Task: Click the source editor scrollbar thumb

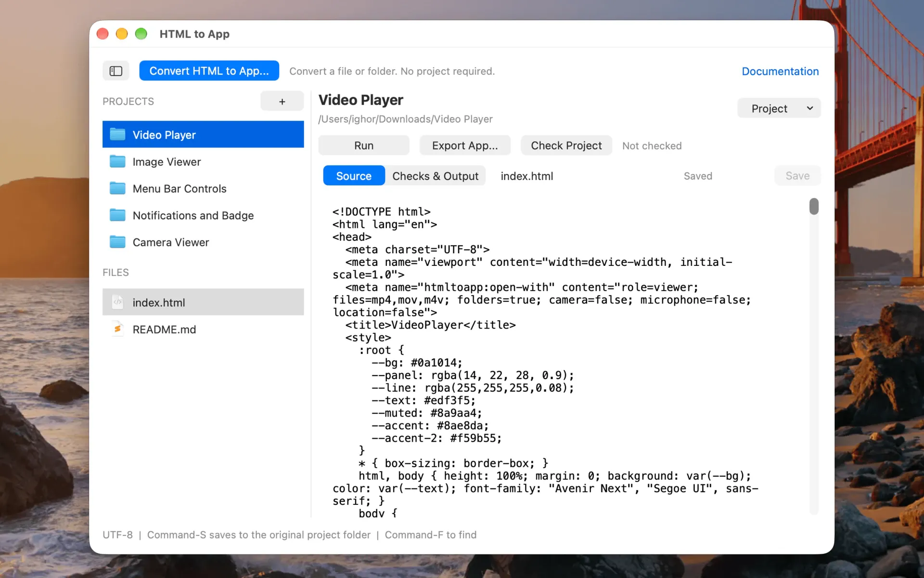Action: coord(814,206)
